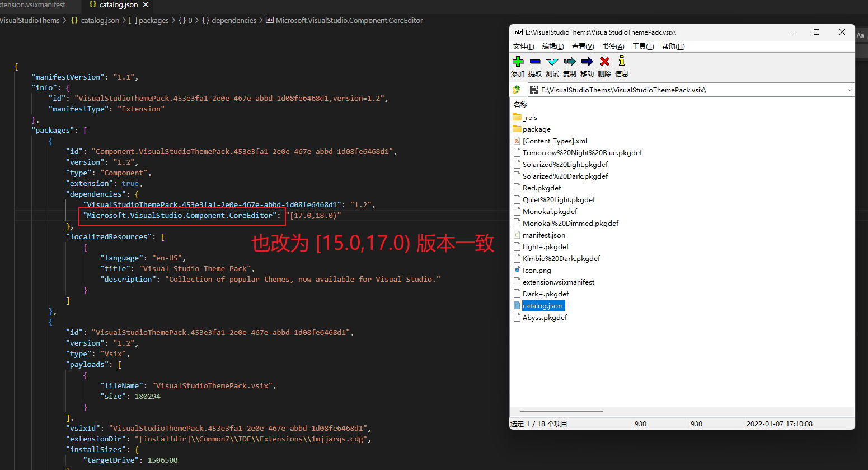Click the "en-US" language value in the editor
This screenshot has width=868, height=470.
(x=167, y=258)
